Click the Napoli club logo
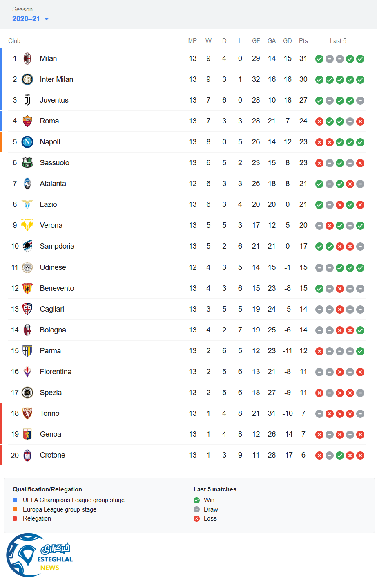Image resolution: width=377 pixels, height=588 pixels. (x=27, y=142)
